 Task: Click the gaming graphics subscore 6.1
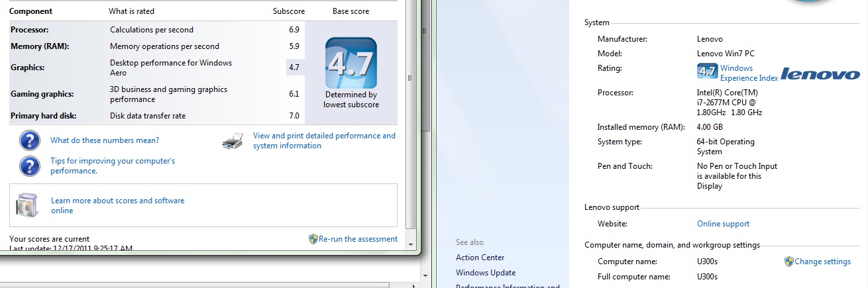click(x=294, y=94)
